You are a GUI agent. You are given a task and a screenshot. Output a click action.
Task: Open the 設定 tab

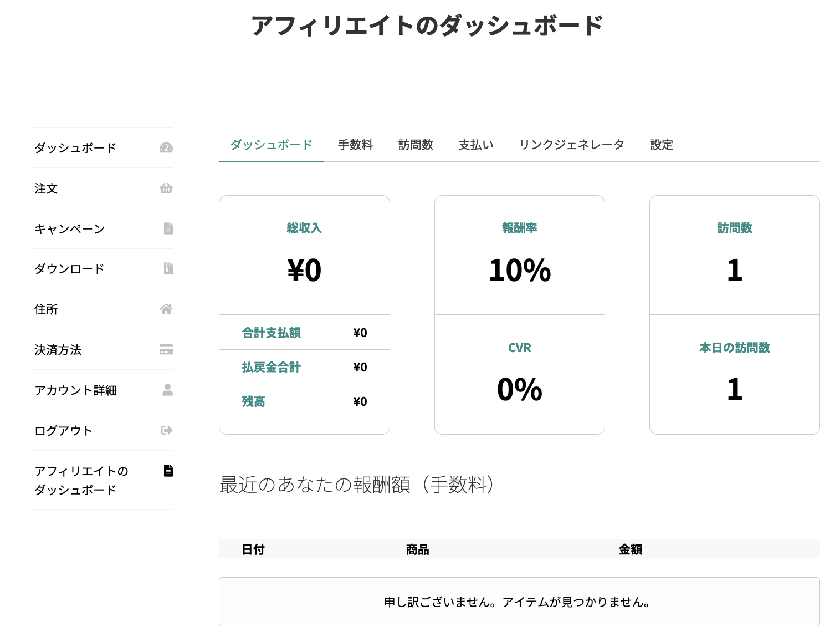(x=661, y=145)
